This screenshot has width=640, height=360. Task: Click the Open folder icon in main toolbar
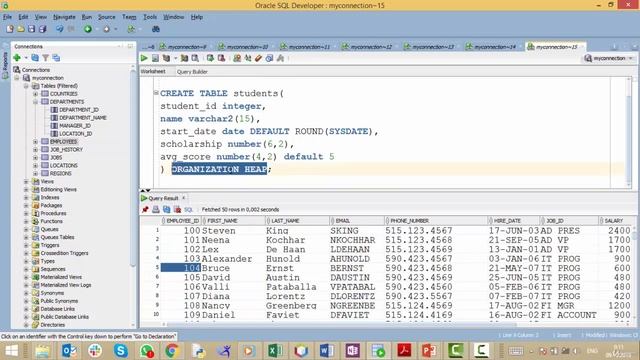tap(20, 29)
